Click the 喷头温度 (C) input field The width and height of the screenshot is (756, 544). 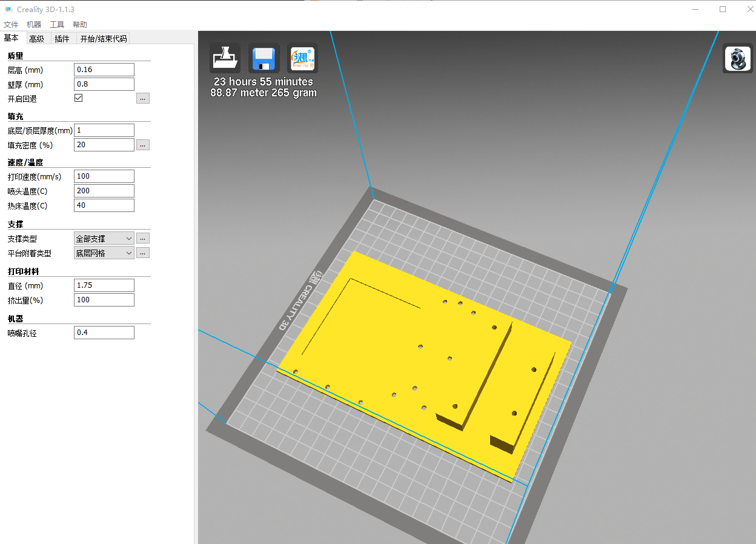104,191
